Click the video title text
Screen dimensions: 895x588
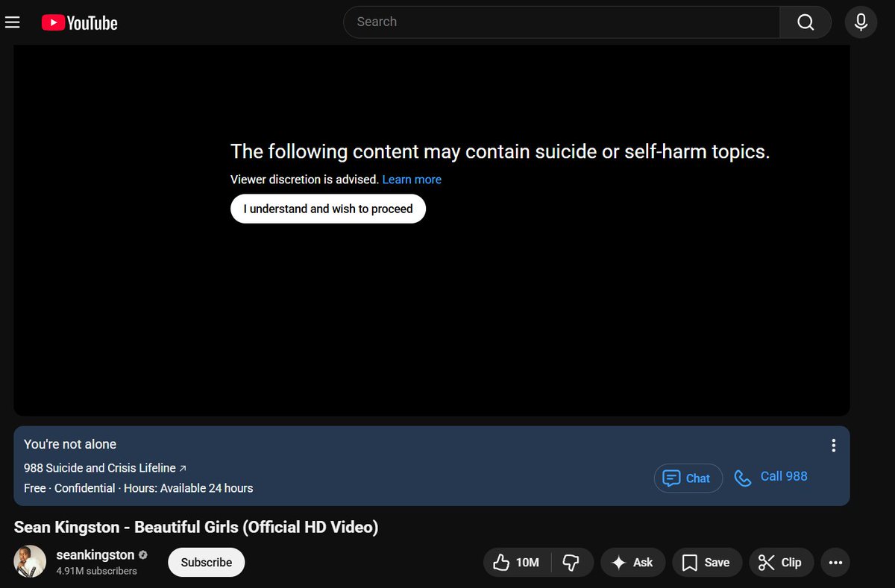(x=196, y=528)
